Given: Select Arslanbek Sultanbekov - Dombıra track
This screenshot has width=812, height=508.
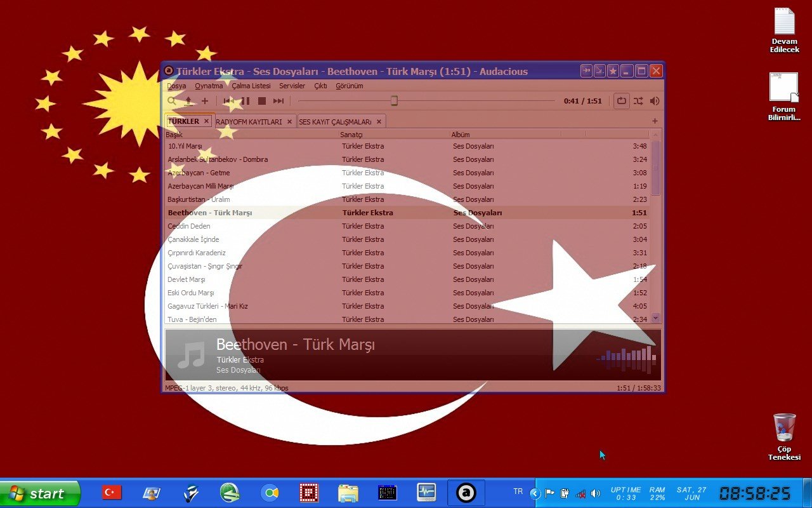Looking at the screenshot, I should [x=407, y=159].
